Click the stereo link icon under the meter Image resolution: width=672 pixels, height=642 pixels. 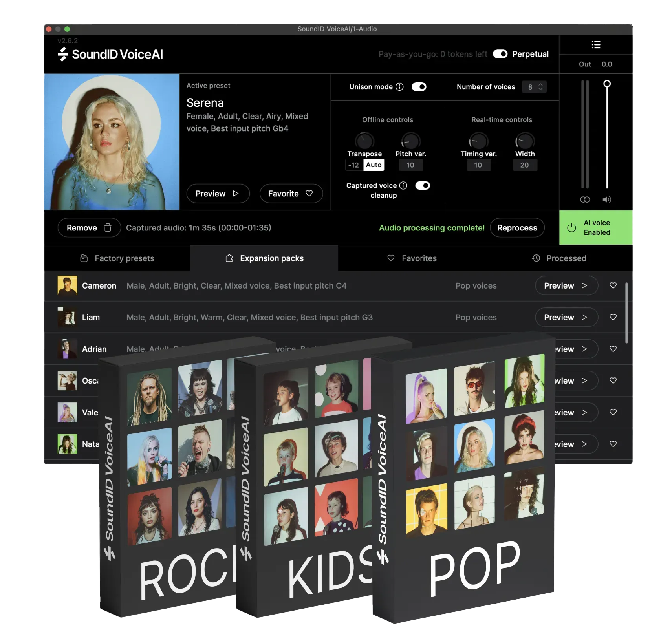click(585, 199)
